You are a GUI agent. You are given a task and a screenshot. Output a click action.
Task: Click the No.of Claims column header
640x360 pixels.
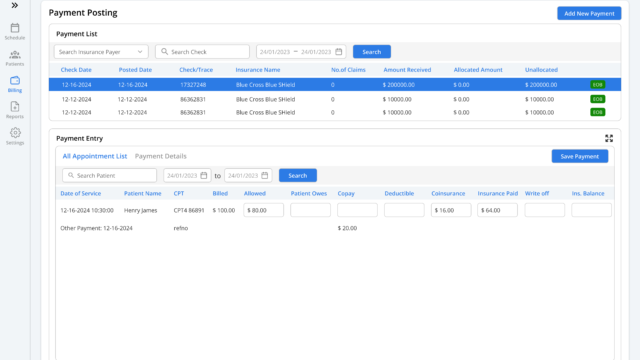click(x=348, y=70)
